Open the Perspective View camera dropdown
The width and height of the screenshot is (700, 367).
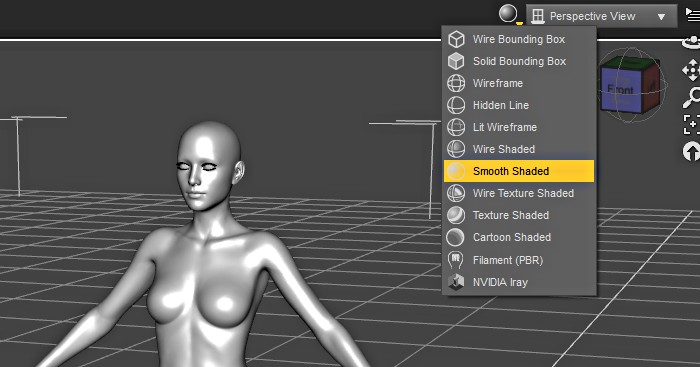[x=601, y=17]
